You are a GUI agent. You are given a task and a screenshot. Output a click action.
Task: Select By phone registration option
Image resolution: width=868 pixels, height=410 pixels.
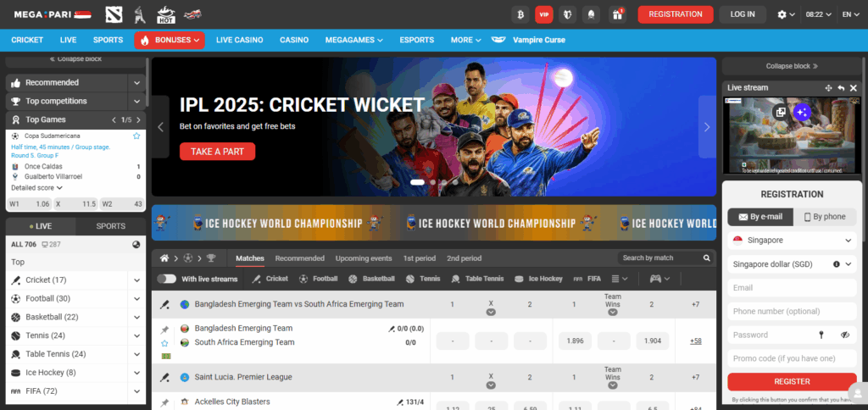pos(825,217)
